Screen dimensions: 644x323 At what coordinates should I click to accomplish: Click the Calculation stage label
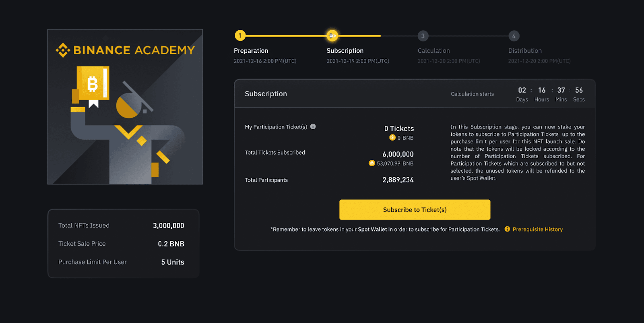pyautogui.click(x=433, y=51)
